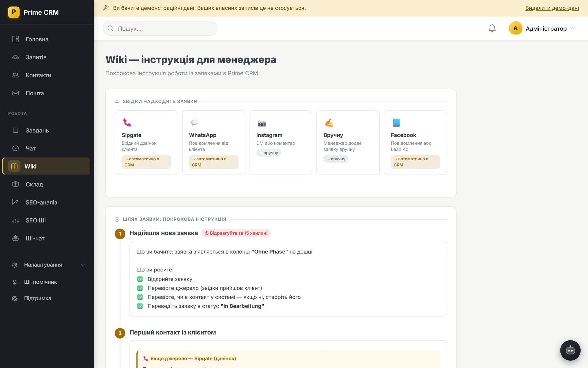Click the Видалити демо-дані link
Image resolution: width=588 pixels, height=368 pixels.
[552, 8]
